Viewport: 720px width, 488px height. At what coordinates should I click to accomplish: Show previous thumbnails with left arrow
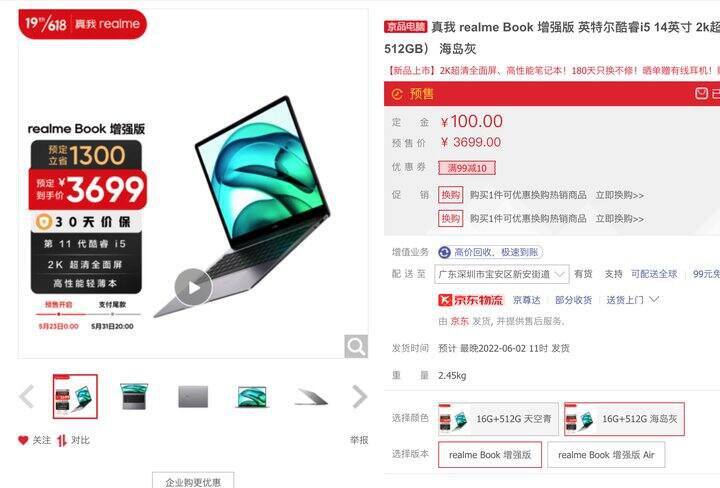pyautogui.click(x=27, y=397)
